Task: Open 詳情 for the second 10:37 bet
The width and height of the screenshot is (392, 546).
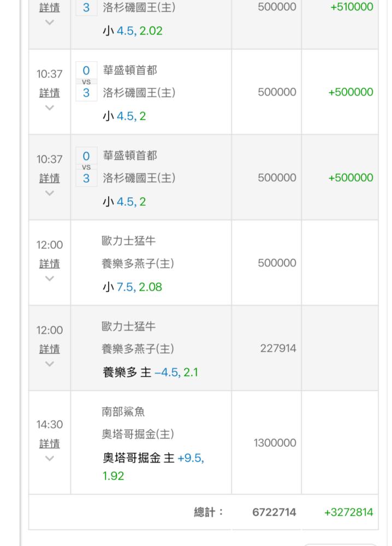Action: 49,178
